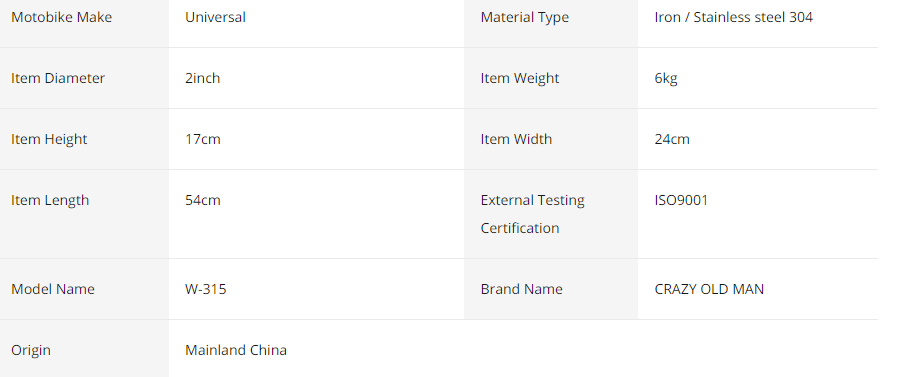Click the Item Length label
The image size is (900, 377).
50,200
